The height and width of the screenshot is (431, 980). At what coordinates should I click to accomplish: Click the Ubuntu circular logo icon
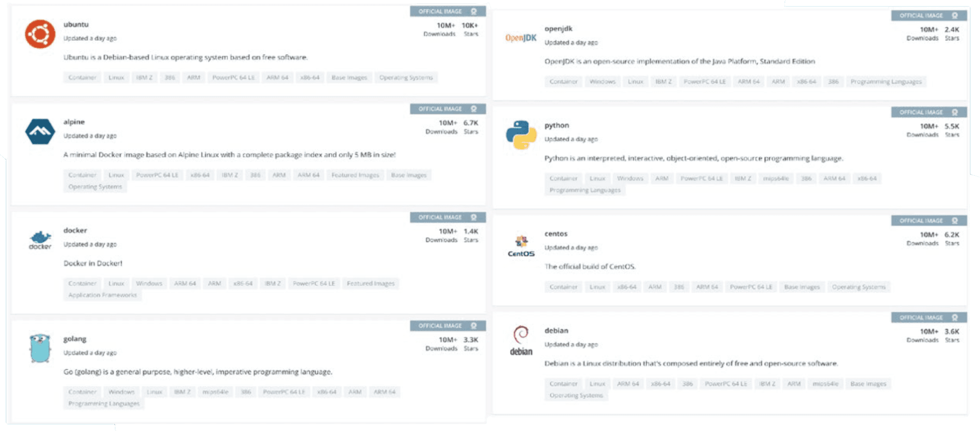[40, 34]
